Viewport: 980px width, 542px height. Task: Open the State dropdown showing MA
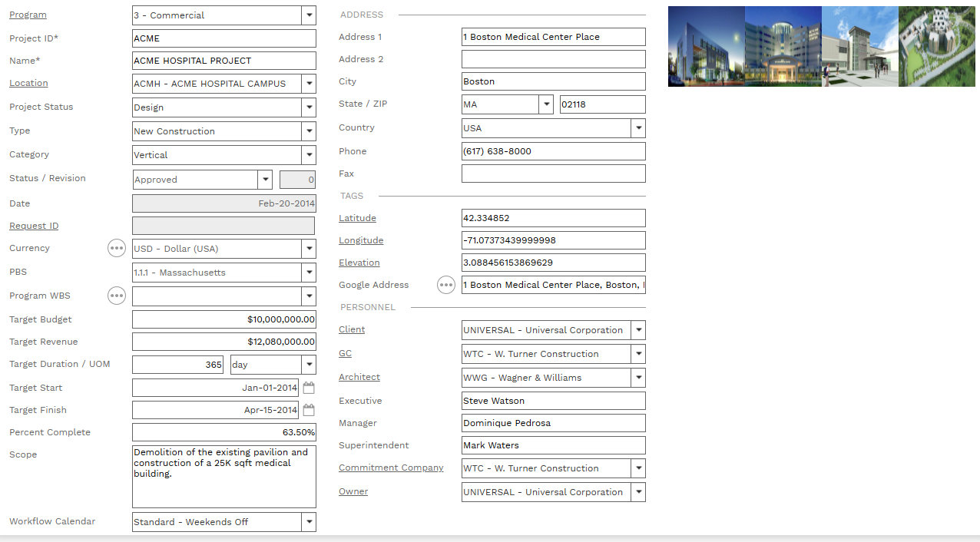click(x=546, y=104)
